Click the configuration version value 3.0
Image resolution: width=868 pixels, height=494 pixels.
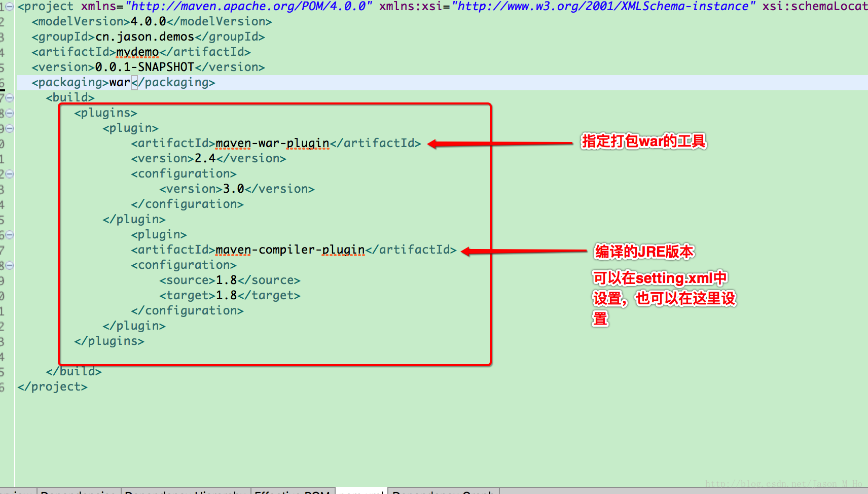coord(234,189)
